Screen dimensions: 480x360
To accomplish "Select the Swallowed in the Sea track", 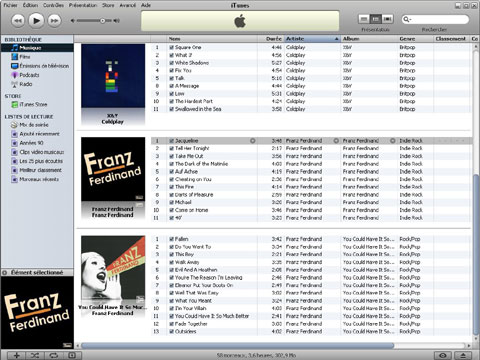I will pyautogui.click(x=312, y=109).
